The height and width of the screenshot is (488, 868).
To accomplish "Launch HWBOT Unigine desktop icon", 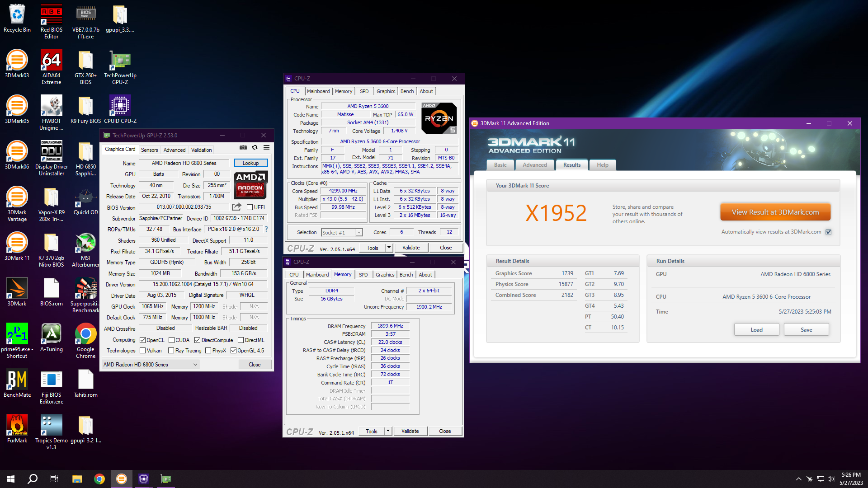I will [51, 113].
